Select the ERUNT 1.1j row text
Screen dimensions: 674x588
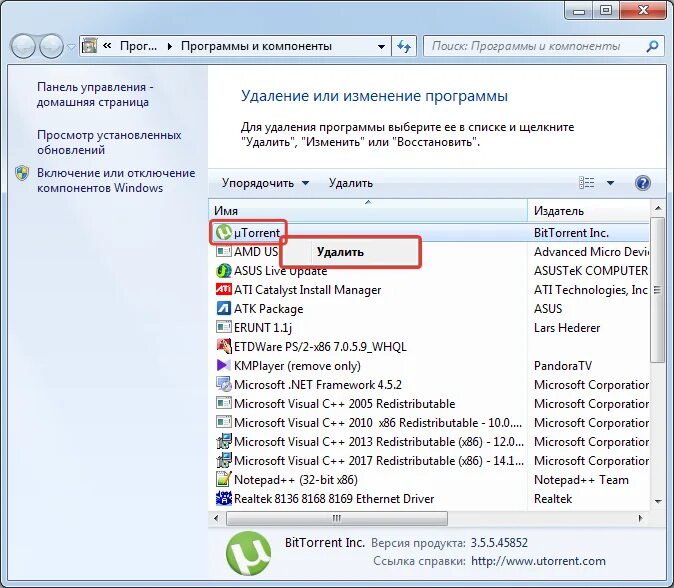click(263, 328)
